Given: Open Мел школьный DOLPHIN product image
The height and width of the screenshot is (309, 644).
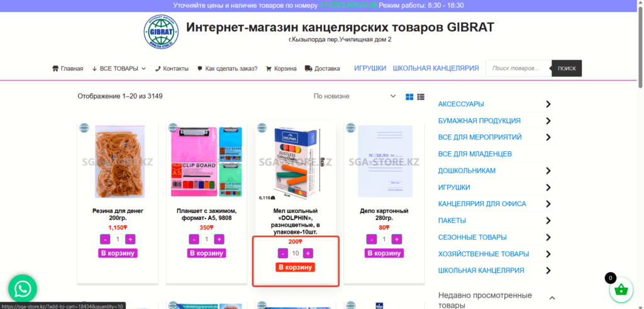Looking at the screenshot, I should click(x=296, y=163).
